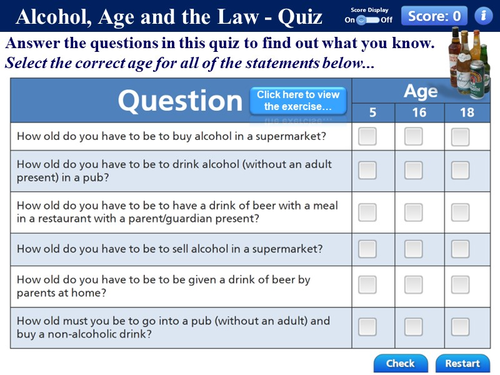This screenshot has height=375, width=500.
Task: Select age 18 for drinking alone in pub
Action: [460, 170]
